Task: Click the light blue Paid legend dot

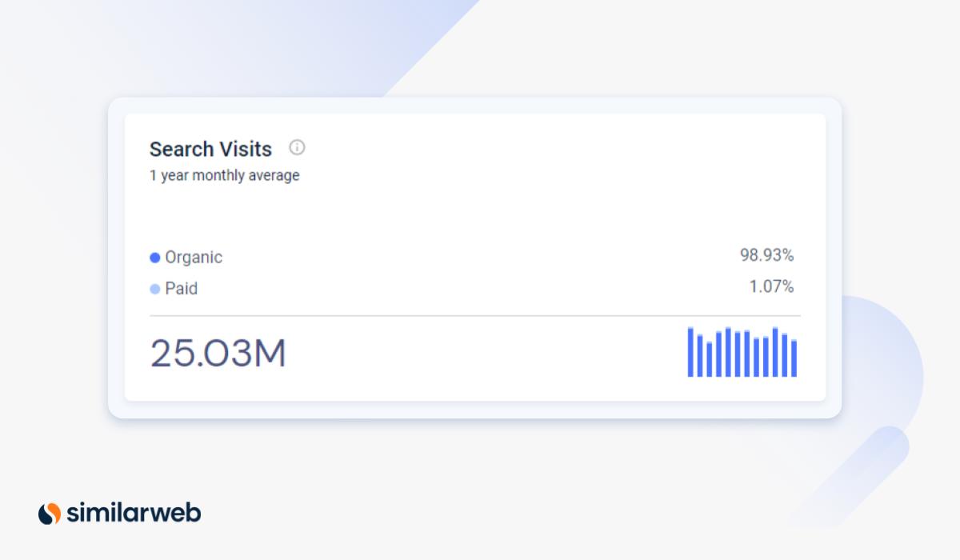Action: coord(155,289)
